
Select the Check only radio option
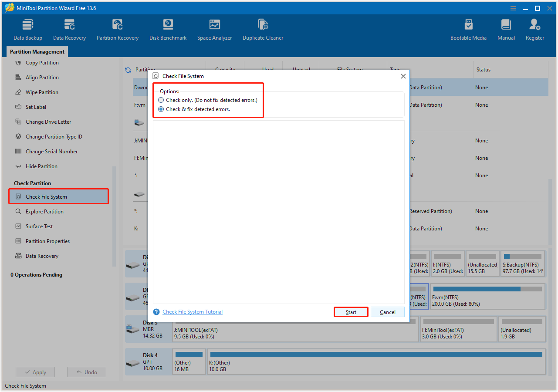click(161, 100)
